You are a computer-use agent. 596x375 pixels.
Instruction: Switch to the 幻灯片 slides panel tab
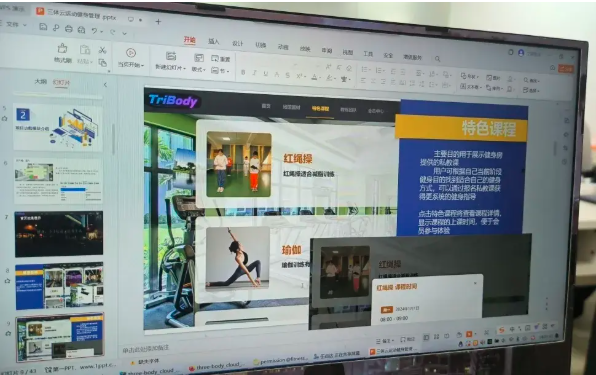tap(61, 82)
